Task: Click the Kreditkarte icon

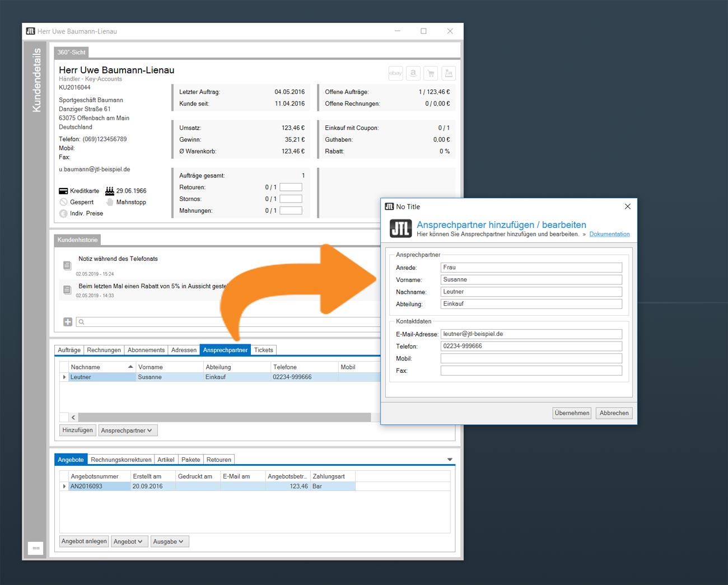Action: click(x=63, y=191)
